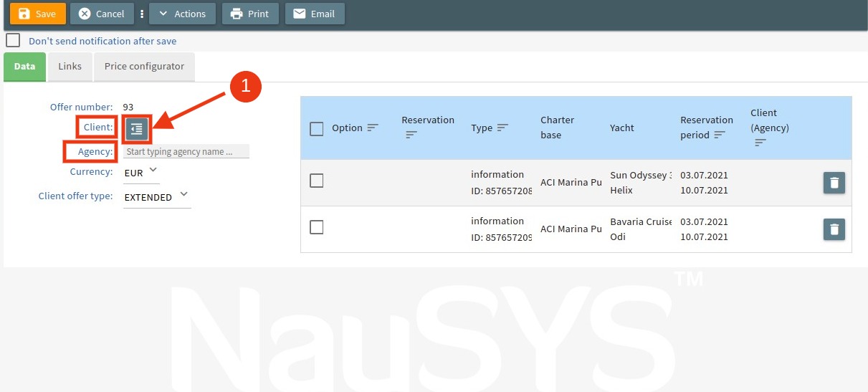Toggle Don't send notification after save checkbox
The image size is (868, 392).
13,40
